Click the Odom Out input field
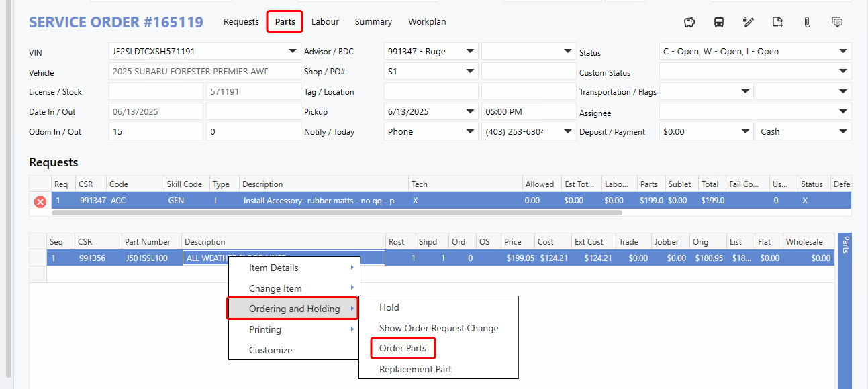 [253, 132]
